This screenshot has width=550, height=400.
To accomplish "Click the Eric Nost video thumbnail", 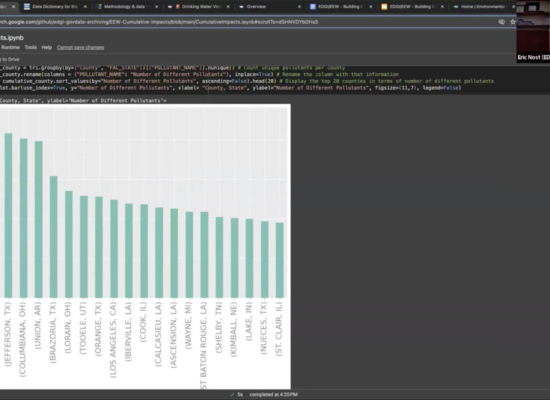I will (x=533, y=32).
